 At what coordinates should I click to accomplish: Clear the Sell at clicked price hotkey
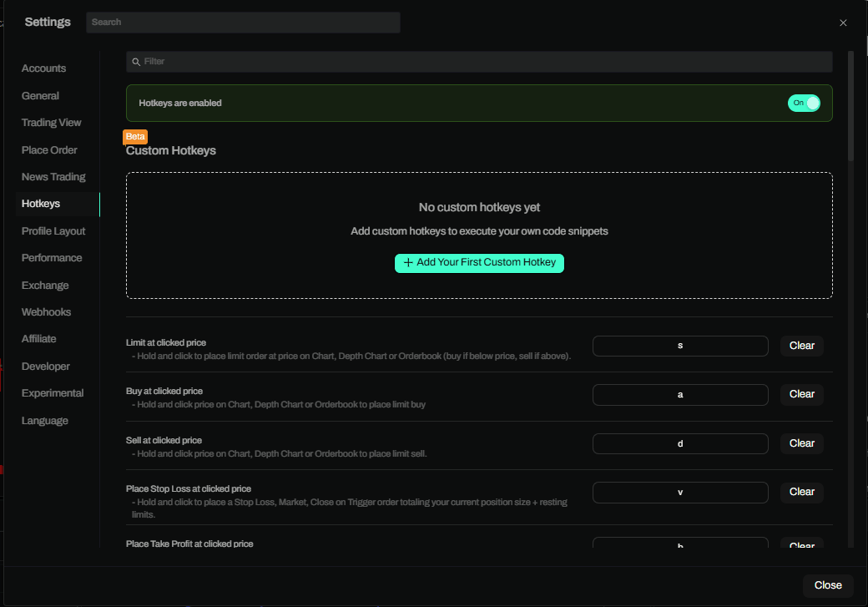[x=801, y=443]
